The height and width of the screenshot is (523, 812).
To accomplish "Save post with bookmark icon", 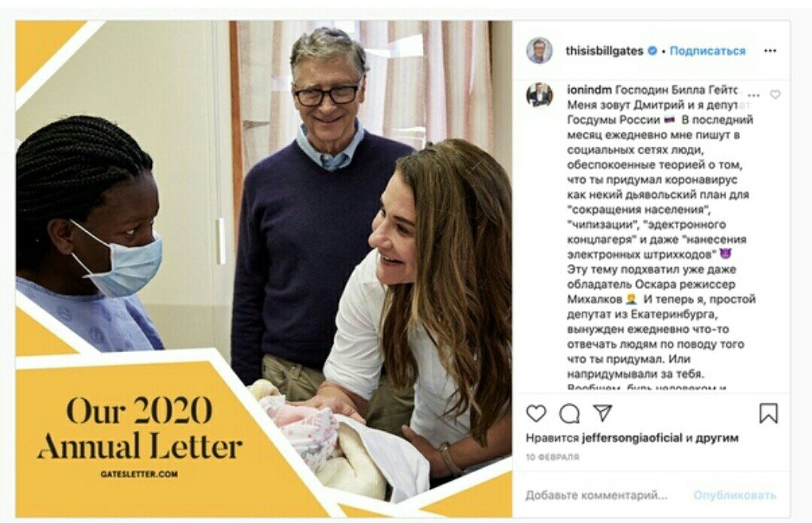I will coord(768,413).
